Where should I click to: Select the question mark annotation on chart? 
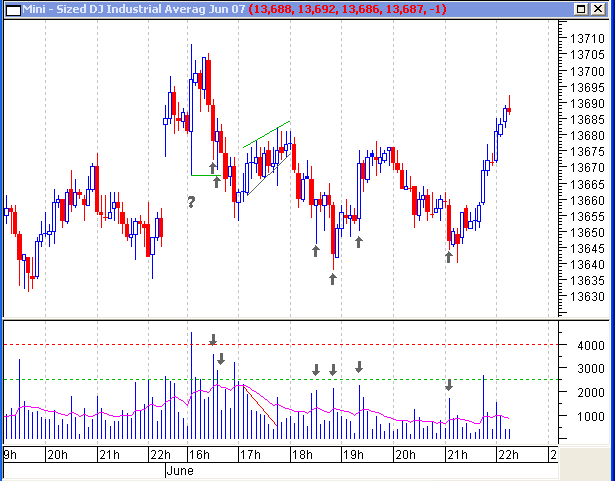tap(191, 202)
